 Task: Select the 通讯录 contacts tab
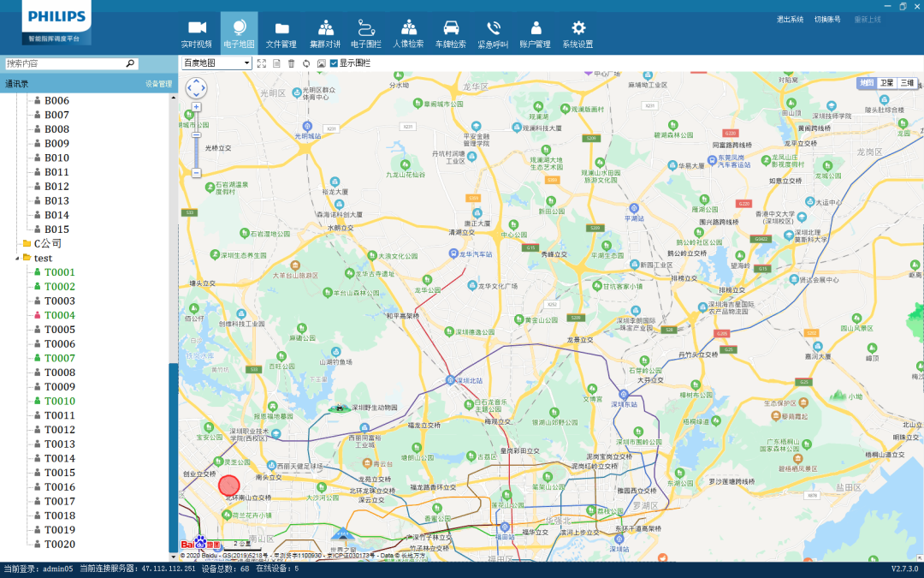16,84
